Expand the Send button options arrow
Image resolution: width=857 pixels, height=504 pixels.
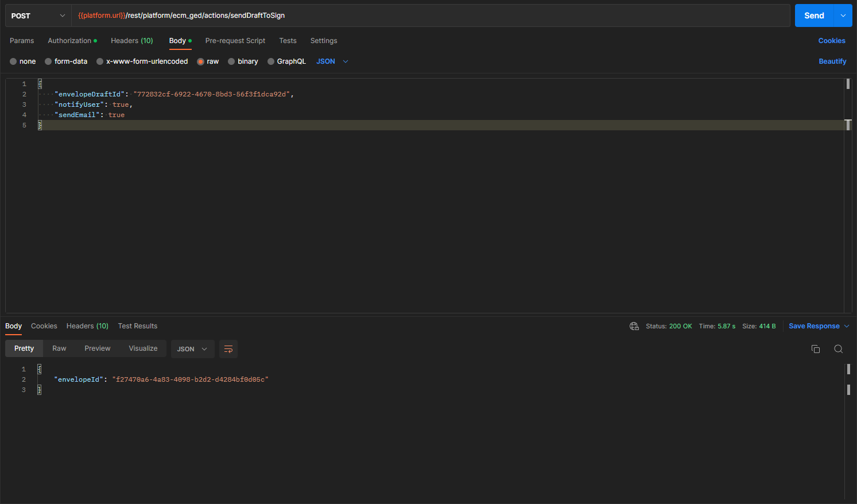pyautogui.click(x=843, y=15)
